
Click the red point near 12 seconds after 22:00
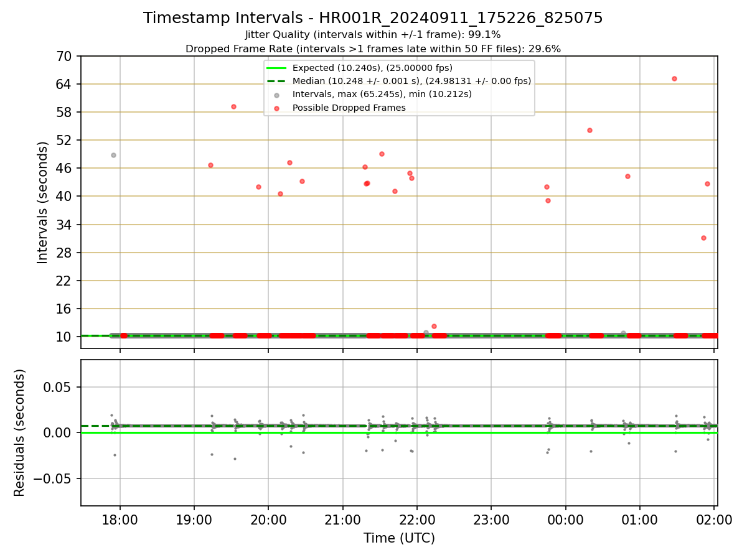[434, 326]
